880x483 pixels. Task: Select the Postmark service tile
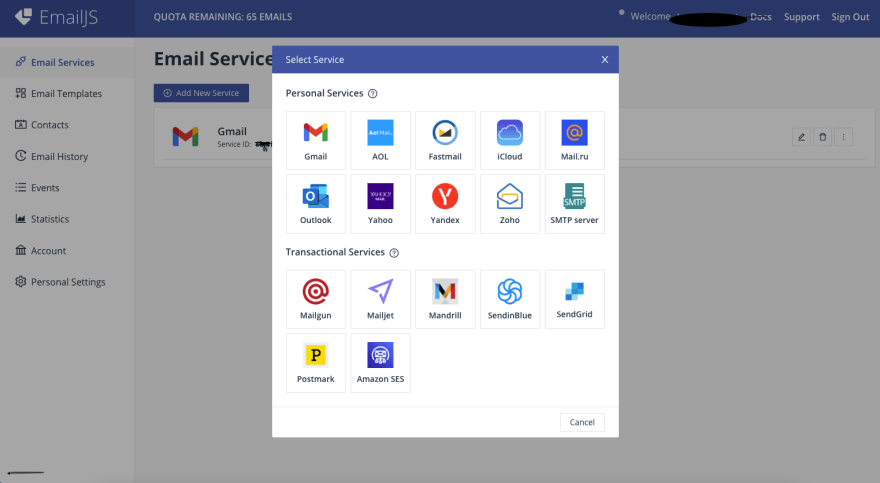pos(315,363)
